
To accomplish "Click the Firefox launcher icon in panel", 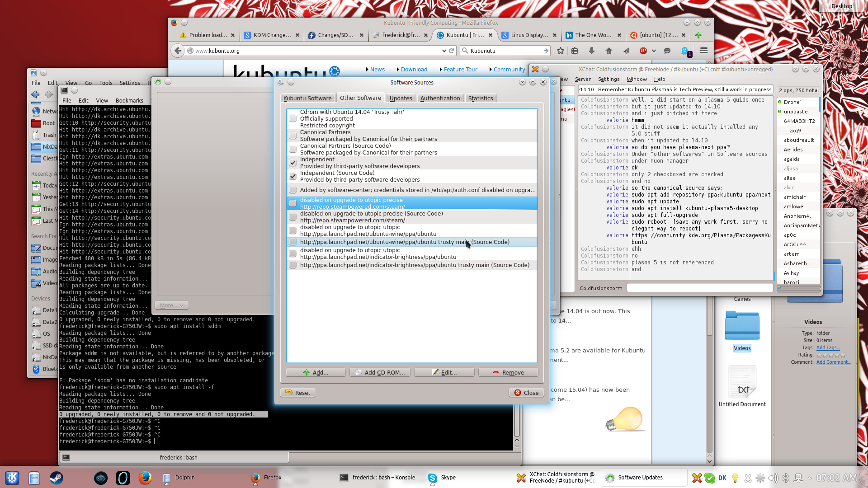I will (x=145, y=478).
